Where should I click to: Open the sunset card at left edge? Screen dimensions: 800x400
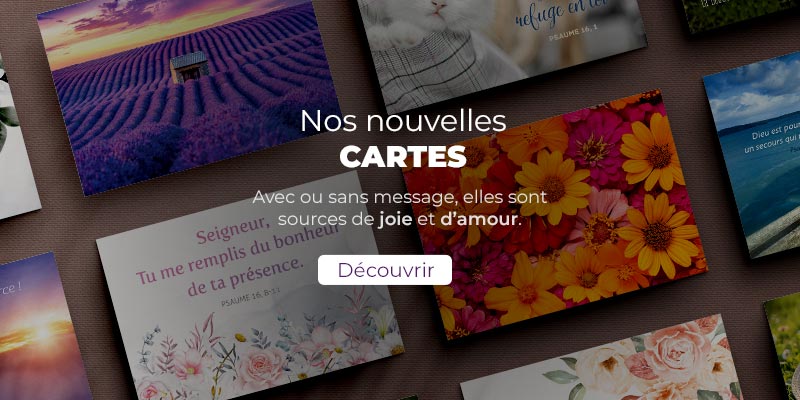tap(41, 327)
